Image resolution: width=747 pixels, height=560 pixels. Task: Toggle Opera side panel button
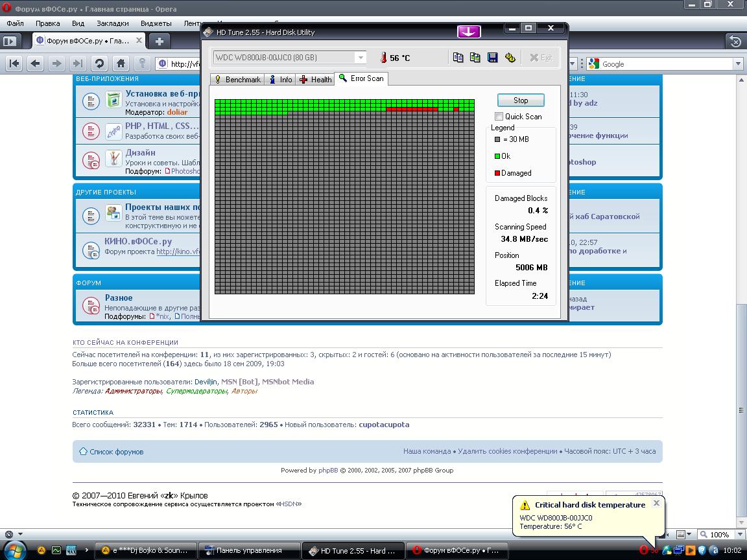pyautogui.click(x=9, y=41)
